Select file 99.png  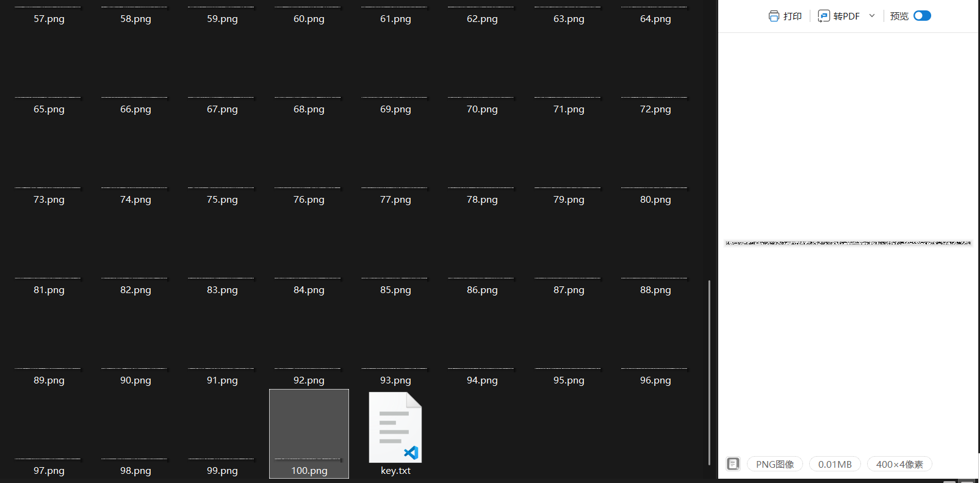[x=222, y=471]
